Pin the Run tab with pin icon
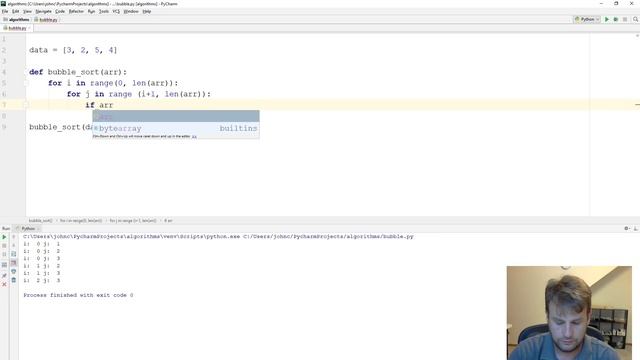Screen dimensions: 640x360 (4, 276)
